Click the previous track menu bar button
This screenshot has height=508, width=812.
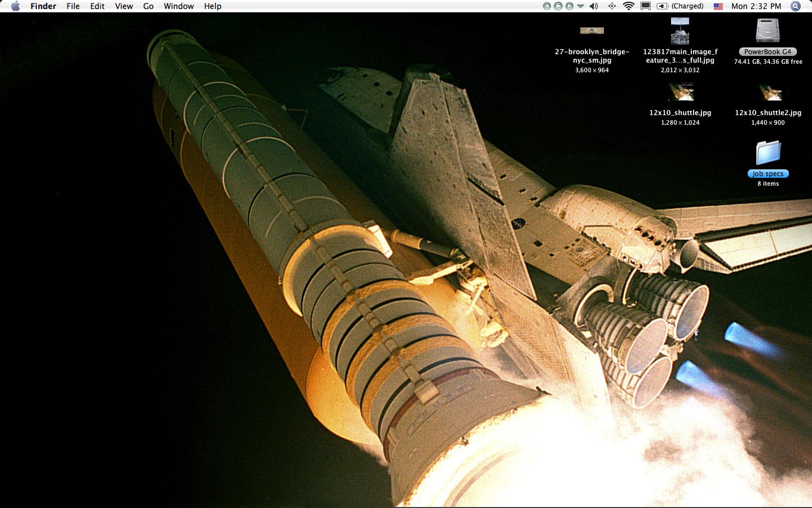click(546, 6)
